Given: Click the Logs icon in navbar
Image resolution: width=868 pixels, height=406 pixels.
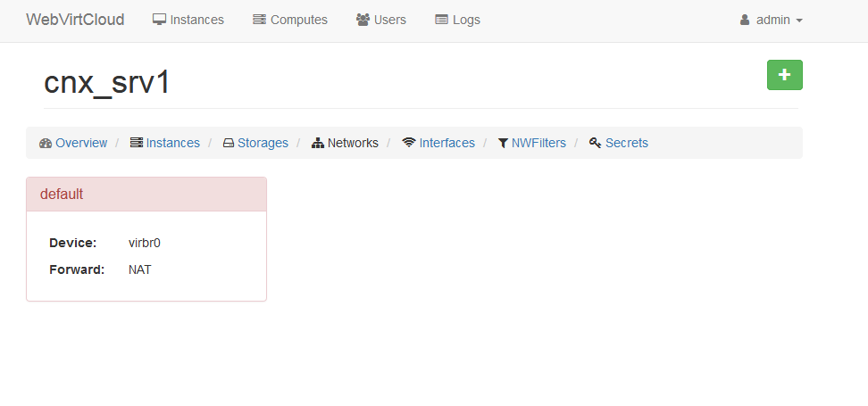Looking at the screenshot, I should (x=441, y=20).
